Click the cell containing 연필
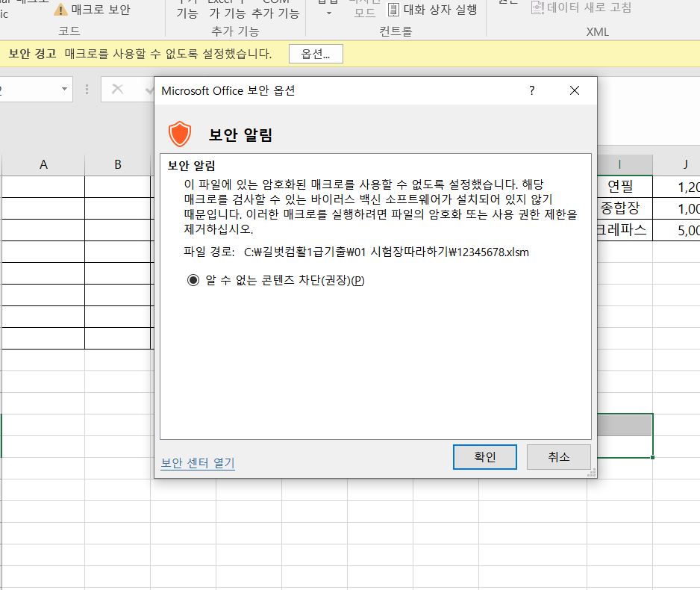The image size is (700, 590). click(619, 187)
